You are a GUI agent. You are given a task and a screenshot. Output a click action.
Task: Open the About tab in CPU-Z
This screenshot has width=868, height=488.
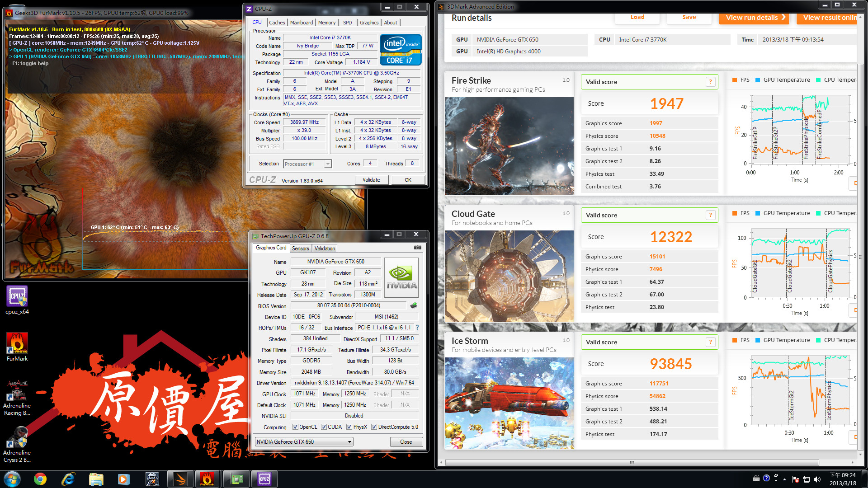(391, 23)
